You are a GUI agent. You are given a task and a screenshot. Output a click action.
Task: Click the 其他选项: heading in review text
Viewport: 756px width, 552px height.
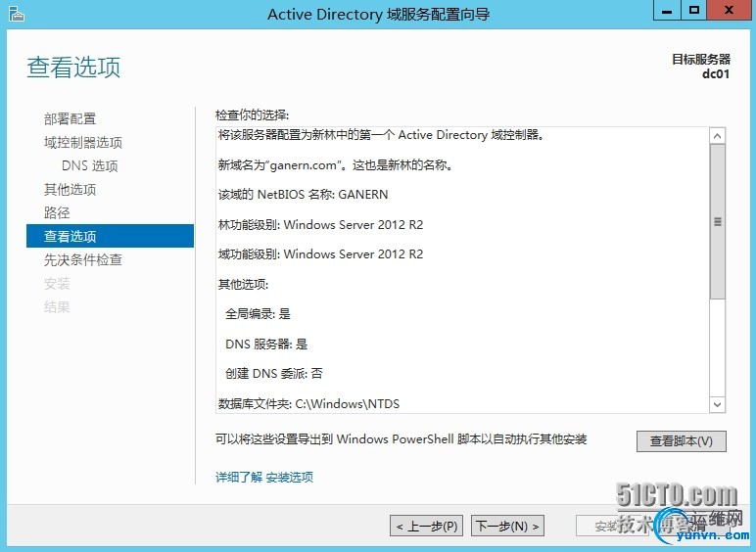click(243, 284)
